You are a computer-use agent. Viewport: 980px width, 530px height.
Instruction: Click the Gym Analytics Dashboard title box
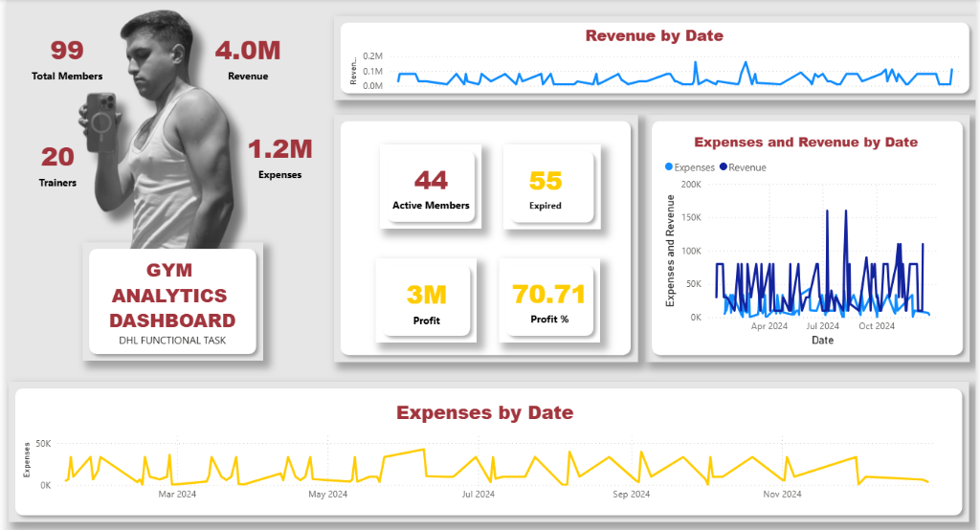click(x=172, y=296)
